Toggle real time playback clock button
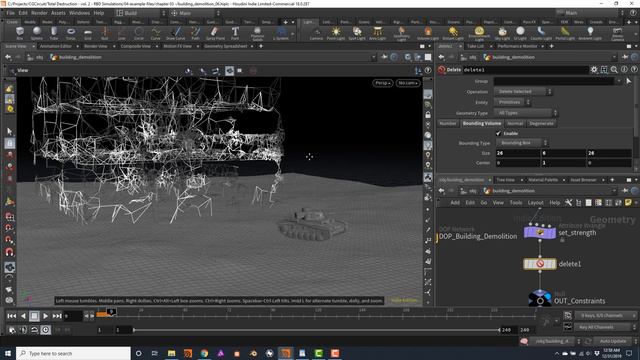This screenshot has height=360, width=640. 46,329
